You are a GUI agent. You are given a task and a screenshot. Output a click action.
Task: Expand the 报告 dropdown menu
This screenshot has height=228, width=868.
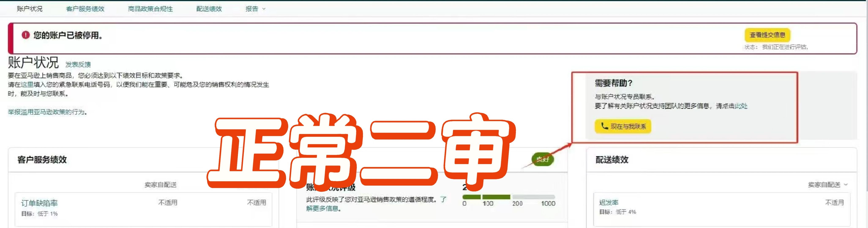click(255, 9)
